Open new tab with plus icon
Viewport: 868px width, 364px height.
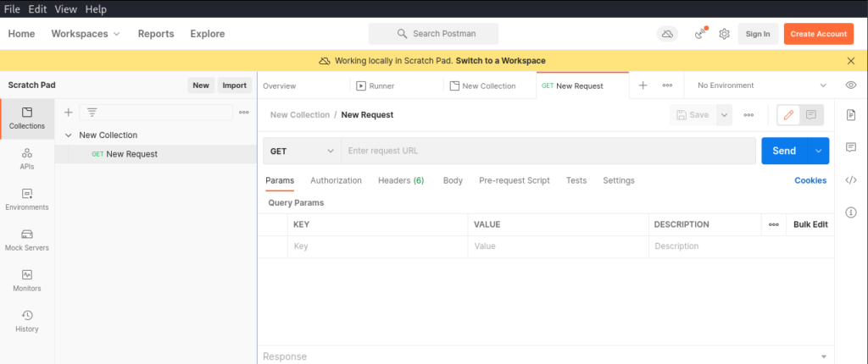(x=643, y=85)
